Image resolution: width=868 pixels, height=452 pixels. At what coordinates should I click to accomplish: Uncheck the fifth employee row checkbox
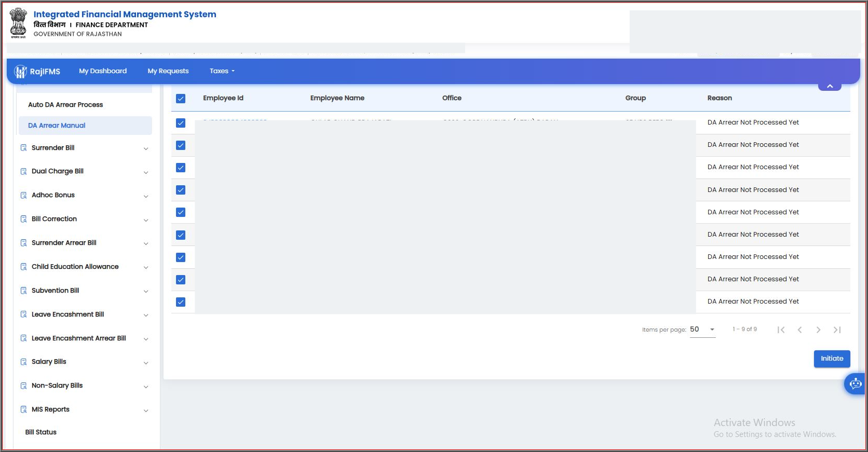tap(181, 212)
